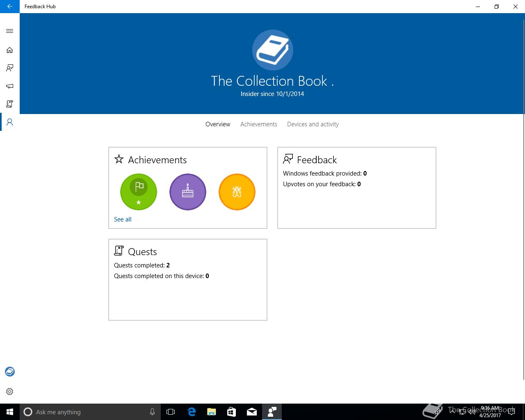
Task: Open Announcements megaphone icon in sidebar
Action: click(x=10, y=86)
